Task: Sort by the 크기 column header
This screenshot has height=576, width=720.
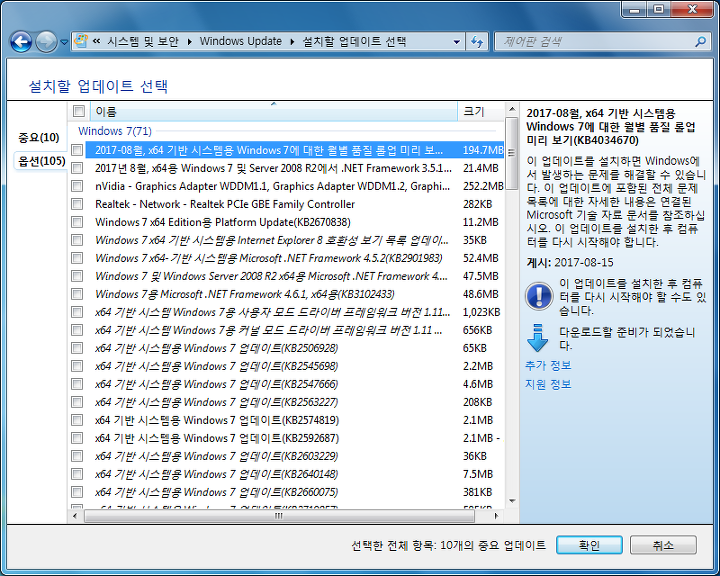Action: point(481,111)
